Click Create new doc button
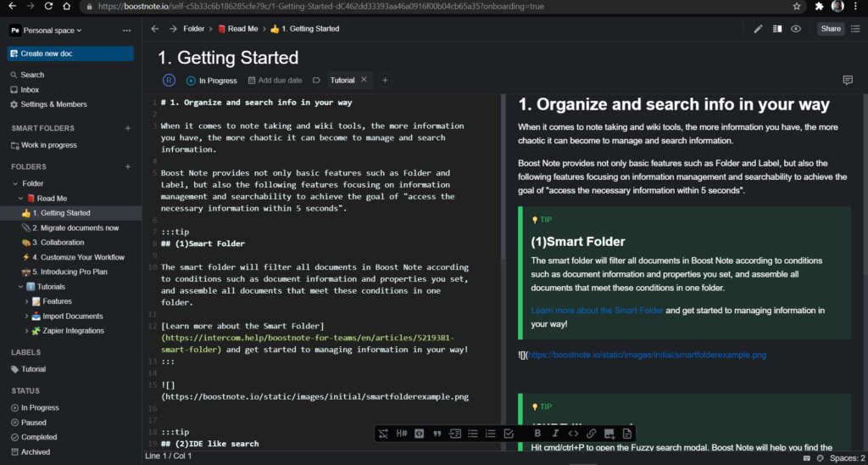Viewport: 868px width, 465px height. pos(70,53)
